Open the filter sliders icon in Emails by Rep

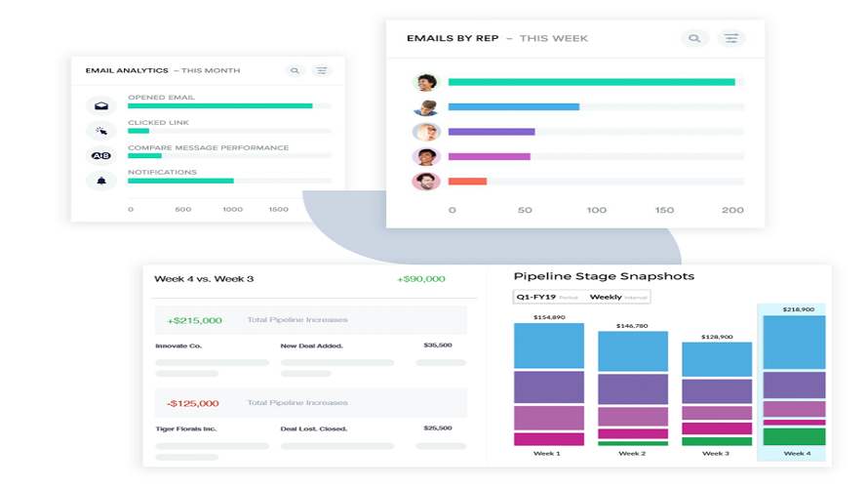pyautogui.click(x=731, y=38)
